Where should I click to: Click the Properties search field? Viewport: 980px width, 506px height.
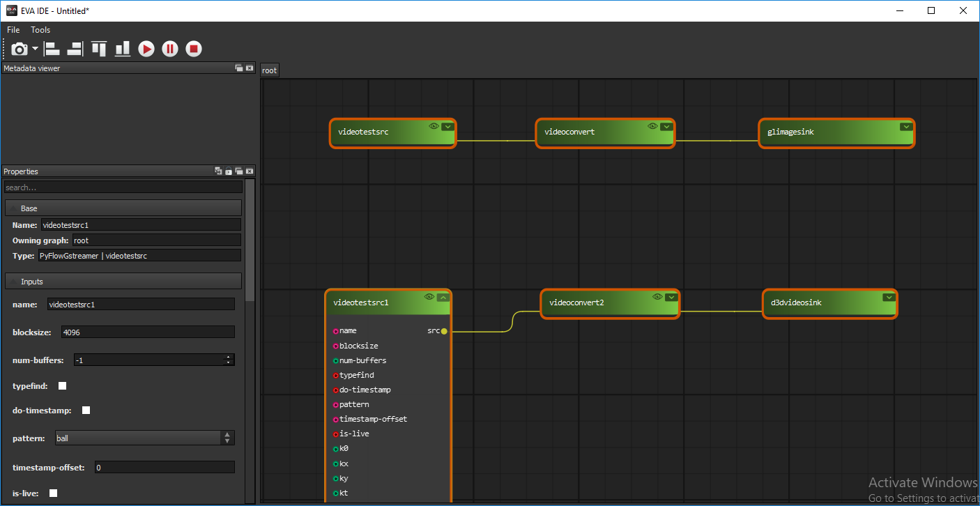(123, 187)
